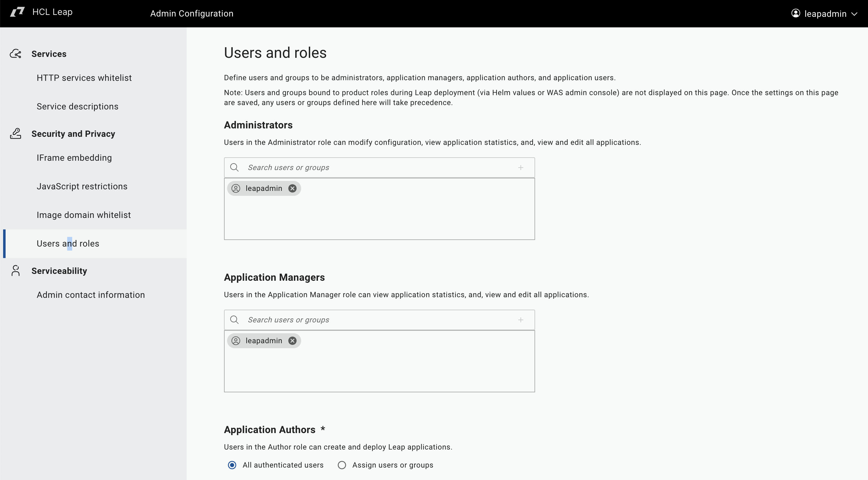The width and height of the screenshot is (868, 480).
Task: Click the Services cloud icon in sidebar
Action: coord(16,54)
